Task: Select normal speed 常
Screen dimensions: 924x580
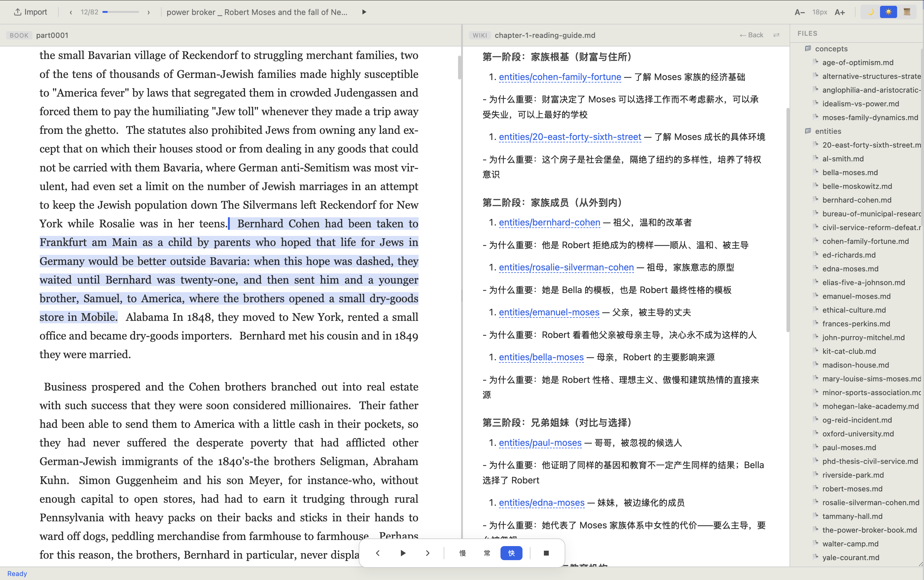Action: 487,553
